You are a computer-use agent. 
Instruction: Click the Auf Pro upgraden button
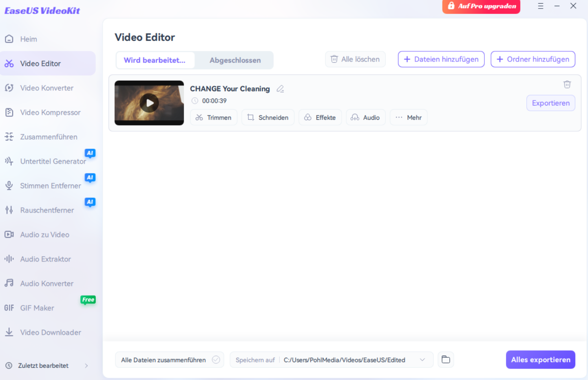coord(481,6)
